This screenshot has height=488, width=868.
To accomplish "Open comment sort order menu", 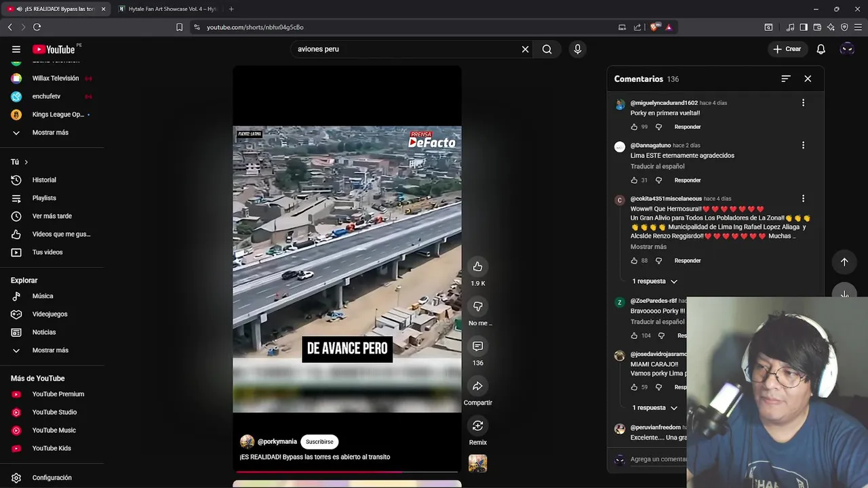I will coord(786,79).
